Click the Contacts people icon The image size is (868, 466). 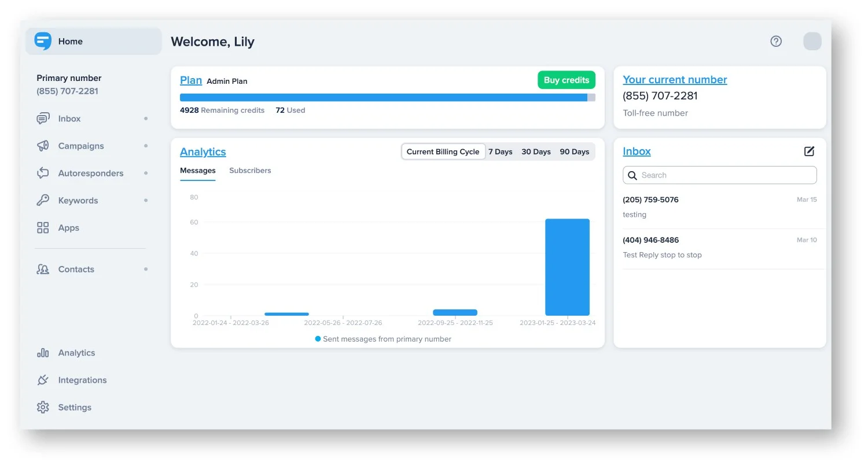43,269
